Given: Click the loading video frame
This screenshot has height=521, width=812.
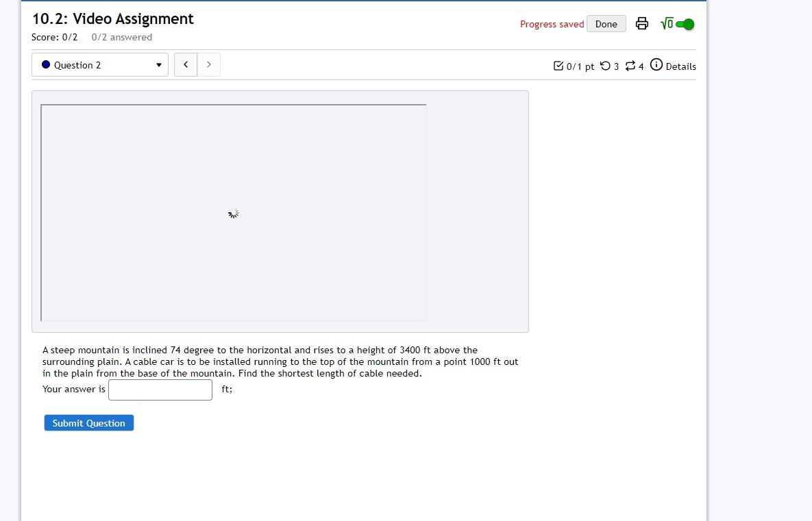Looking at the screenshot, I should [234, 213].
